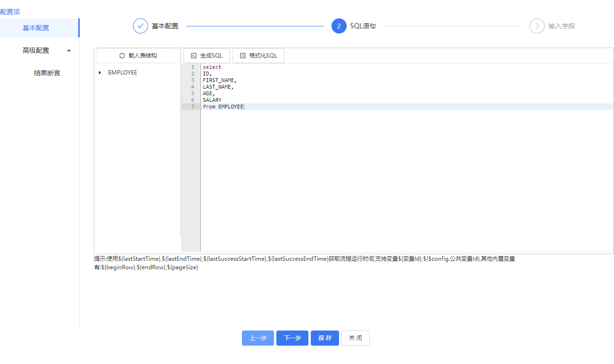
Task: Click the 'AGE,' line in editor
Action: [x=407, y=93]
